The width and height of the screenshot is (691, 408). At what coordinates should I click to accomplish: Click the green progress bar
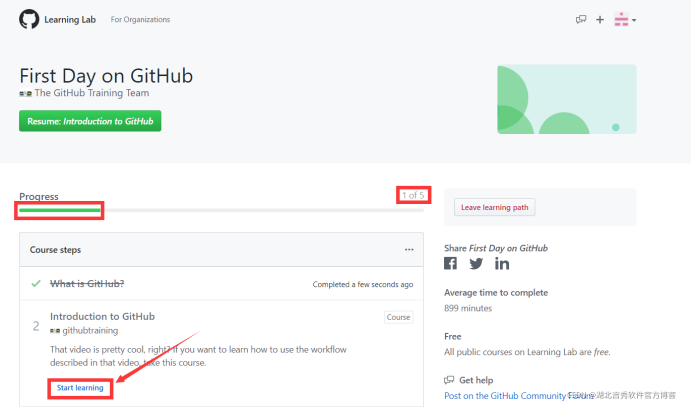pos(59,211)
